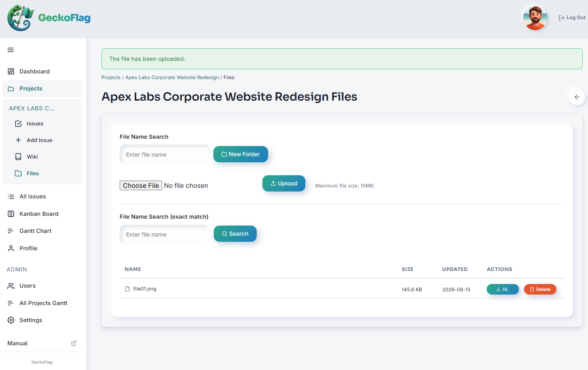
Task: Click the file01.png file name
Action: coord(145,289)
